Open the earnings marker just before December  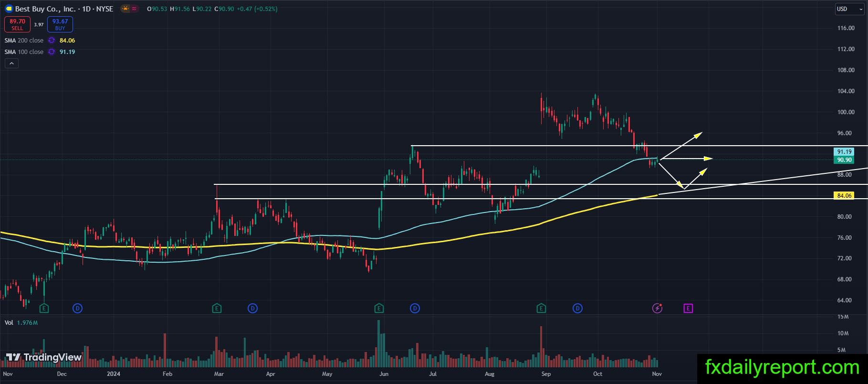click(44, 309)
